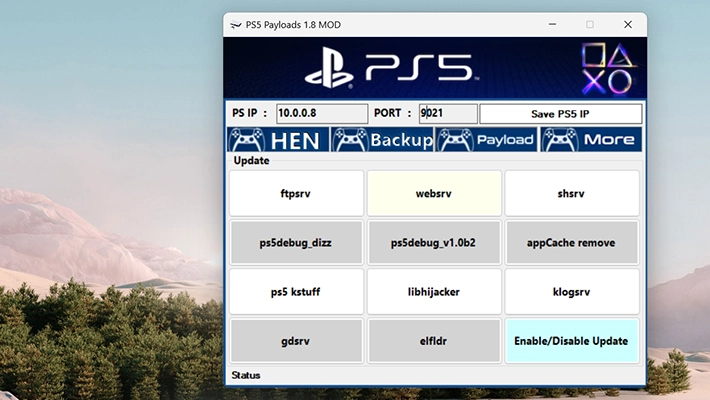Click the Save PS5 IP button
Viewport: 710px width, 400px height.
[561, 114]
